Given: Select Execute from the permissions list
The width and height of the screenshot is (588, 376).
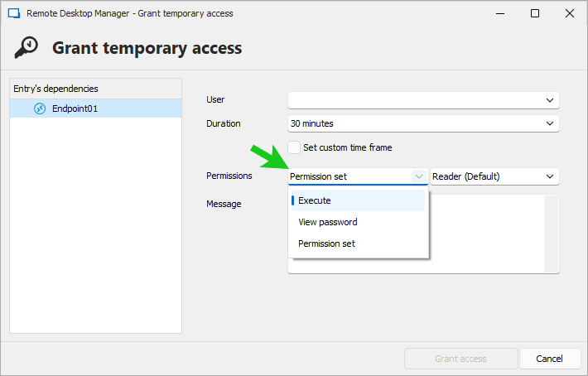Looking at the screenshot, I should (x=315, y=200).
